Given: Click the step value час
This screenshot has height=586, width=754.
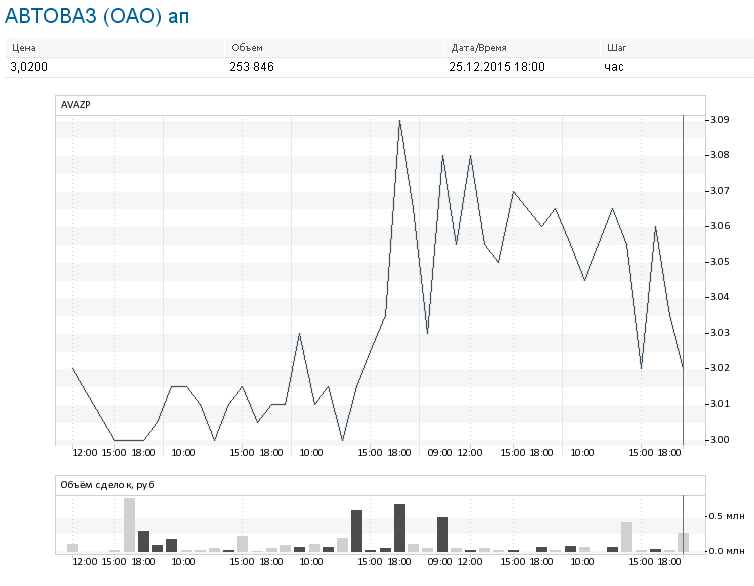Looking at the screenshot, I should (x=614, y=67).
